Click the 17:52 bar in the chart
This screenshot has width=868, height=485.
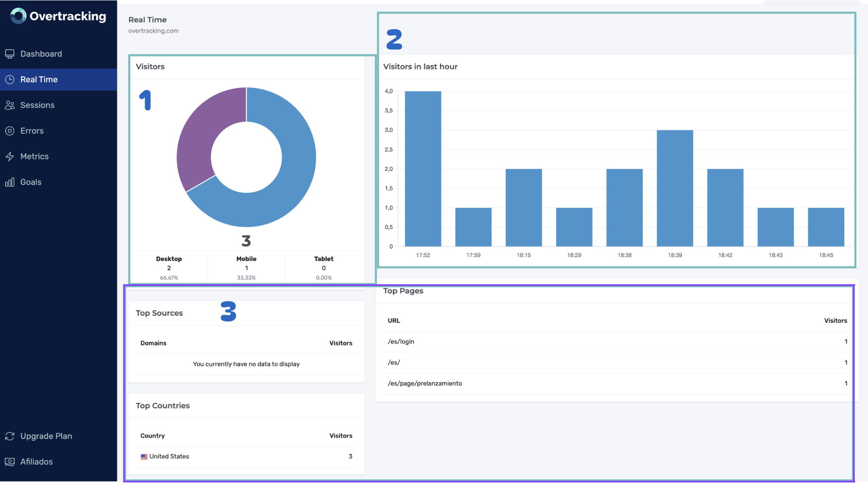click(x=423, y=169)
